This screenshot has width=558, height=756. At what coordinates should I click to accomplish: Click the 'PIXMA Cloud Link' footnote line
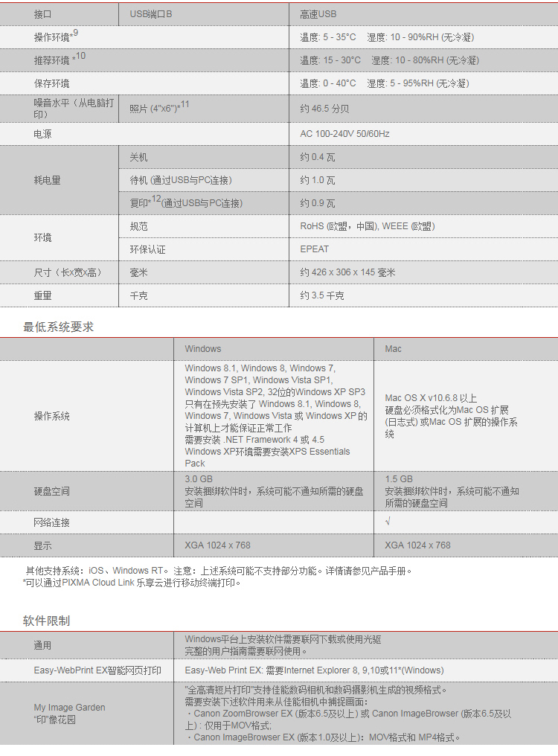click(x=132, y=583)
